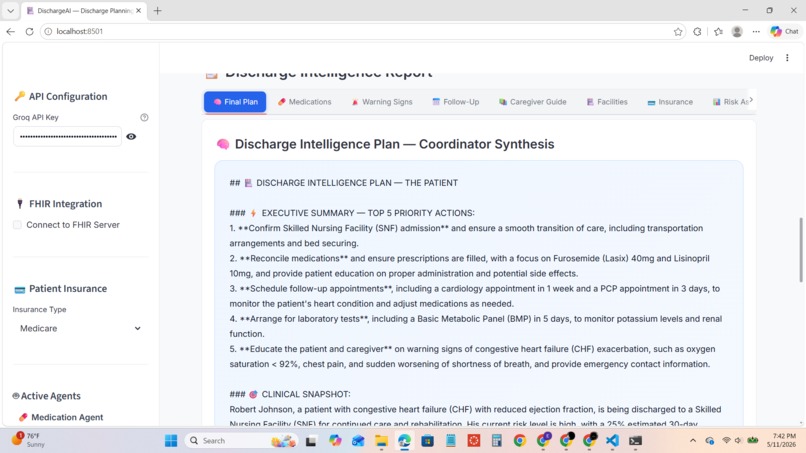This screenshot has width=806, height=453.
Task: Open Terminal from taskbar
Action: pos(635,441)
